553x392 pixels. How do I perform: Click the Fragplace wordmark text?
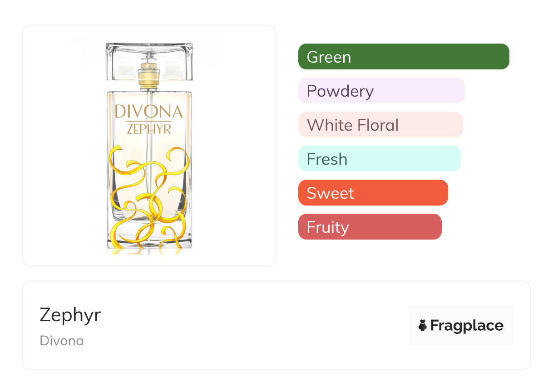[x=467, y=325]
